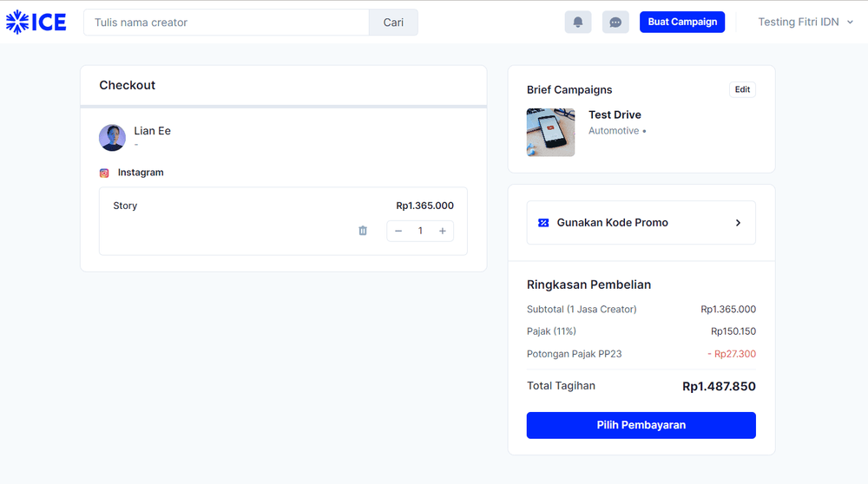Edit the Brief Campaigns section

click(x=742, y=89)
